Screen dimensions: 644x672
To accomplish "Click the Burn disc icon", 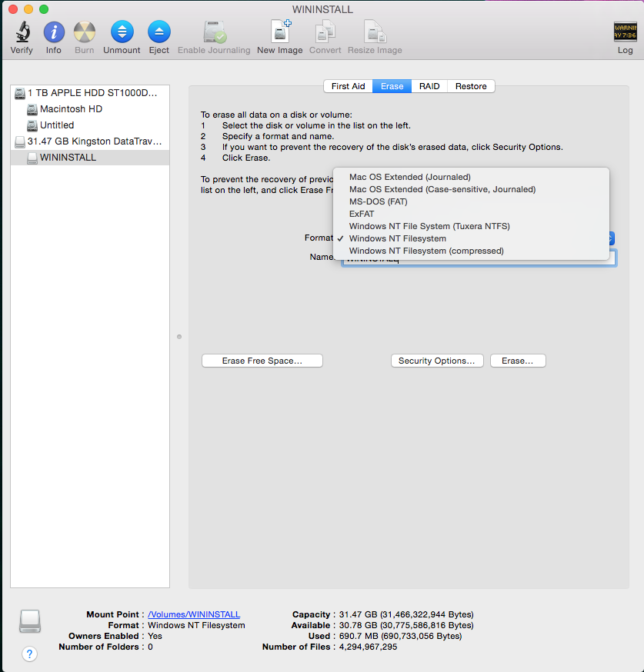I will (85, 32).
